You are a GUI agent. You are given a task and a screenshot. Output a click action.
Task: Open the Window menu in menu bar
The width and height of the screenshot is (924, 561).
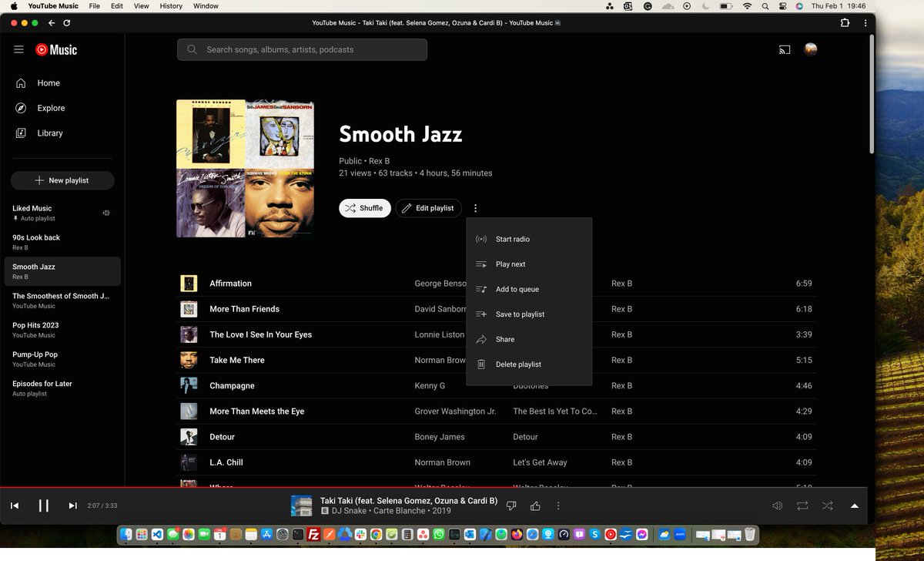(206, 5)
